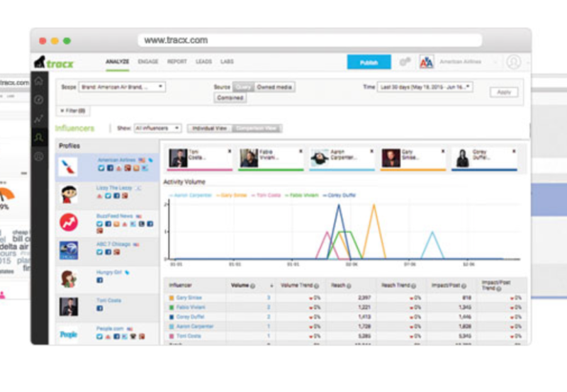
Task: Click the Apply button
Action: click(x=504, y=92)
